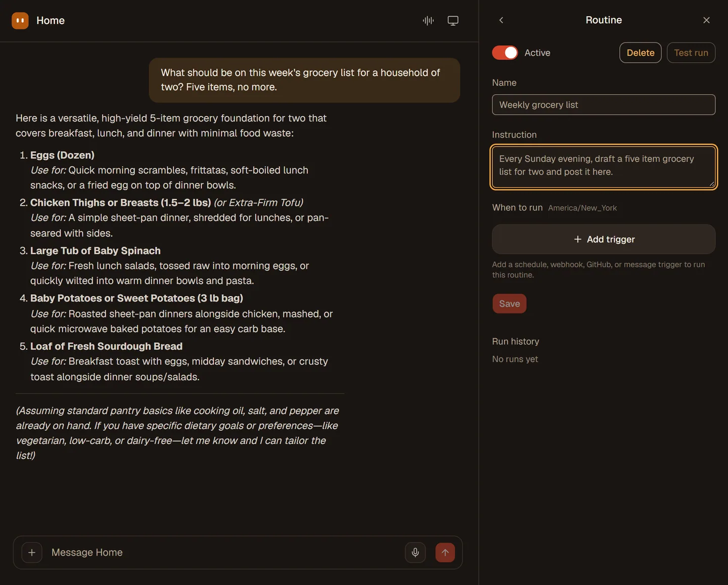The height and width of the screenshot is (585, 728).
Task: Click the America/New_York timezone label
Action: [x=582, y=208]
